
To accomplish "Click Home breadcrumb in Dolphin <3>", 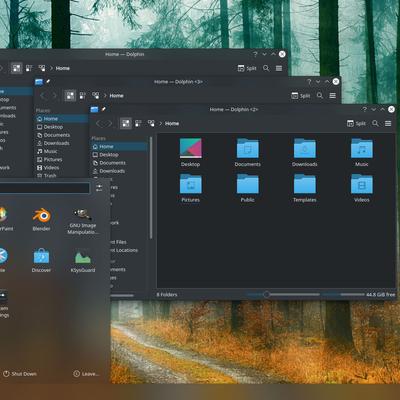I will coord(116,96).
